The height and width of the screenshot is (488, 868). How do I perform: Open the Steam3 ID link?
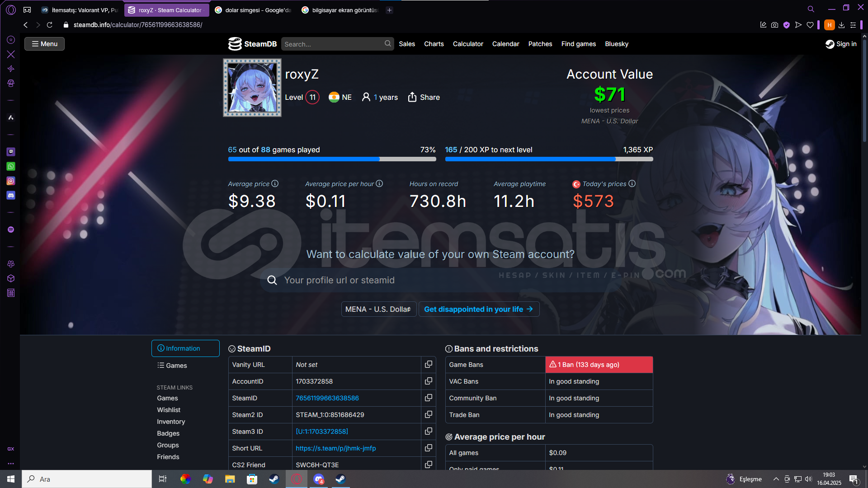[322, 432]
